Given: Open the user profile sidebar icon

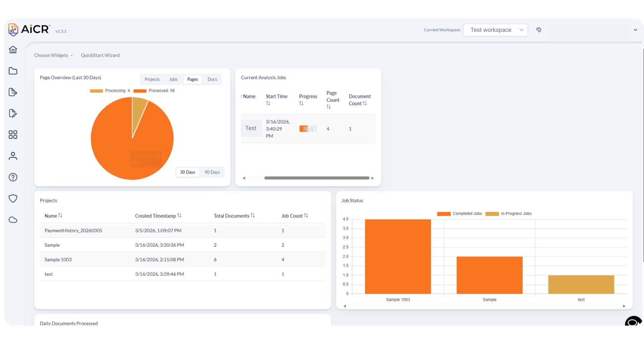Looking at the screenshot, I should point(13,156).
